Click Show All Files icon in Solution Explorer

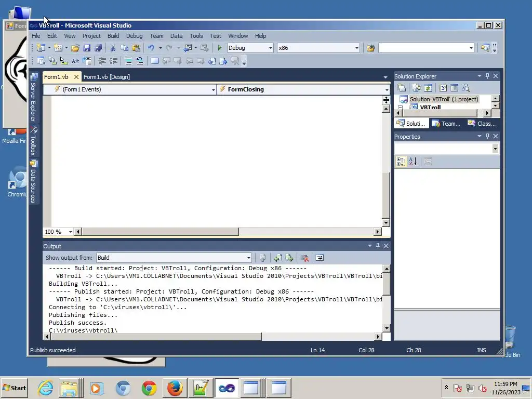tap(417, 88)
